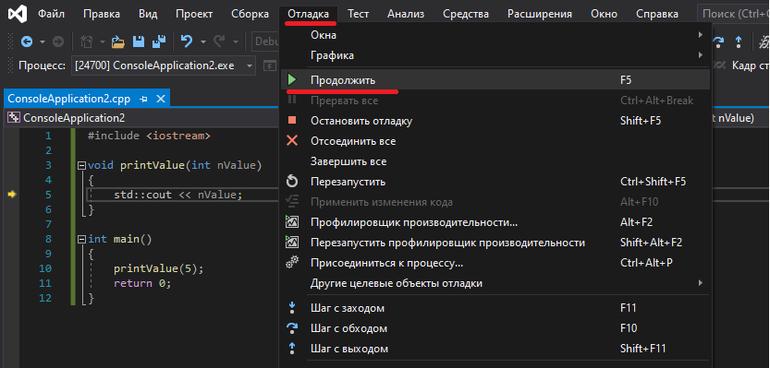Viewport: 770px width, 368px height.
Task: Collapse the main function outline box
Action: [82, 240]
